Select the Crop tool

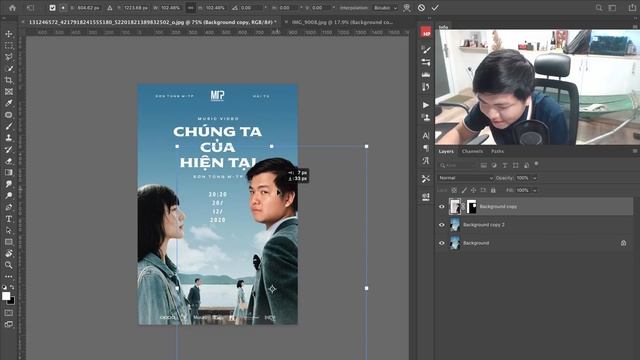click(x=9, y=80)
